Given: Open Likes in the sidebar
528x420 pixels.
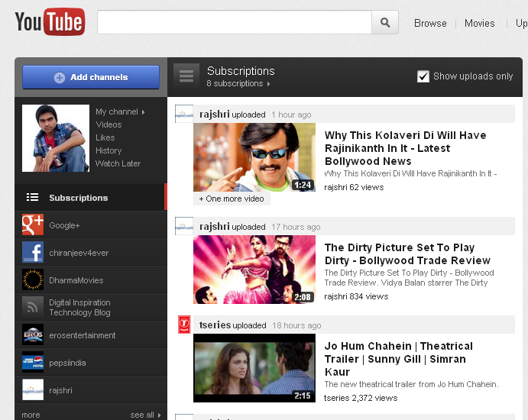Looking at the screenshot, I should pyautogui.click(x=105, y=137).
